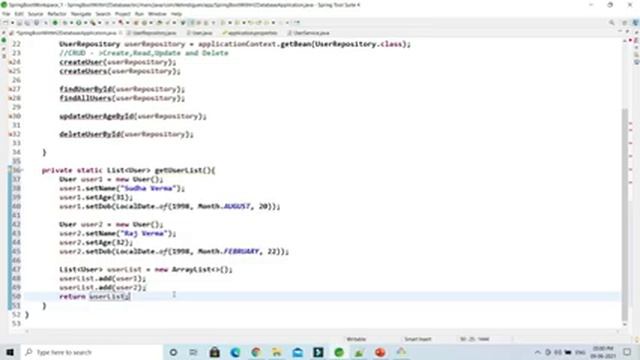
Task: Click the Save toolbar icon
Action: click(x=19, y=23)
